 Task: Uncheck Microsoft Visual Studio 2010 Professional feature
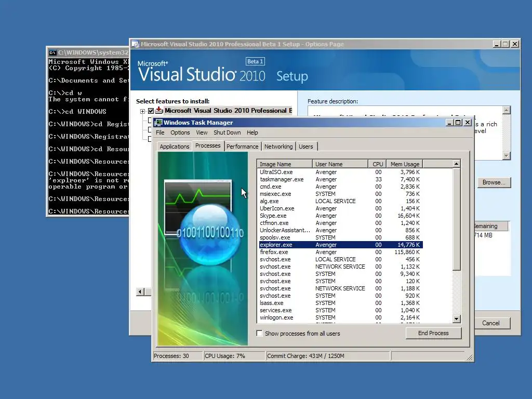click(x=151, y=111)
